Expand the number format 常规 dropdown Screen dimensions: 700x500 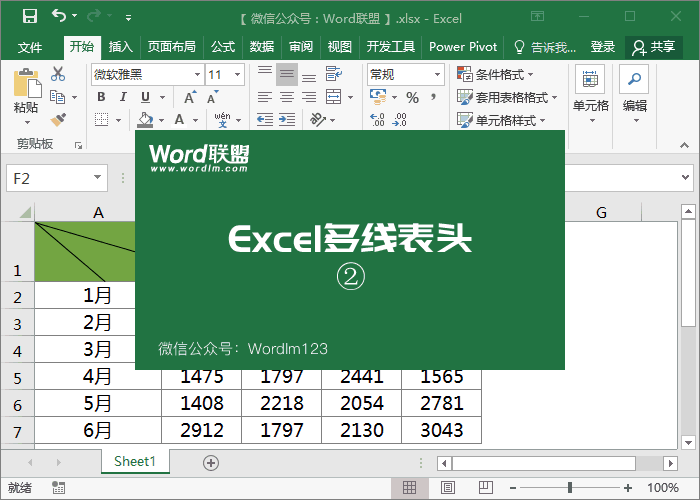point(438,75)
